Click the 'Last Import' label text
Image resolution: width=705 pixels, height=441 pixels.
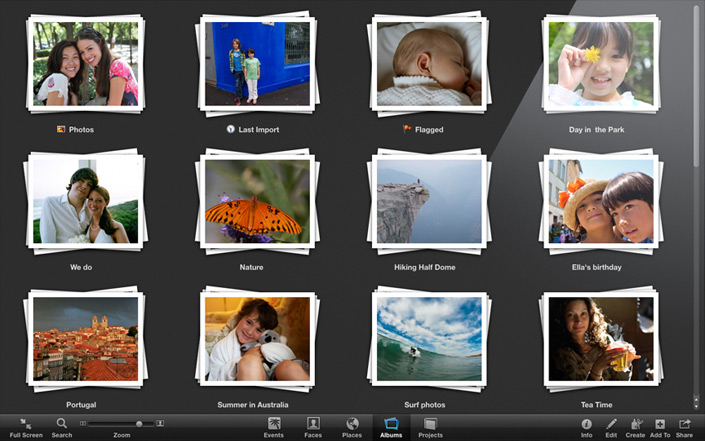[259, 129]
